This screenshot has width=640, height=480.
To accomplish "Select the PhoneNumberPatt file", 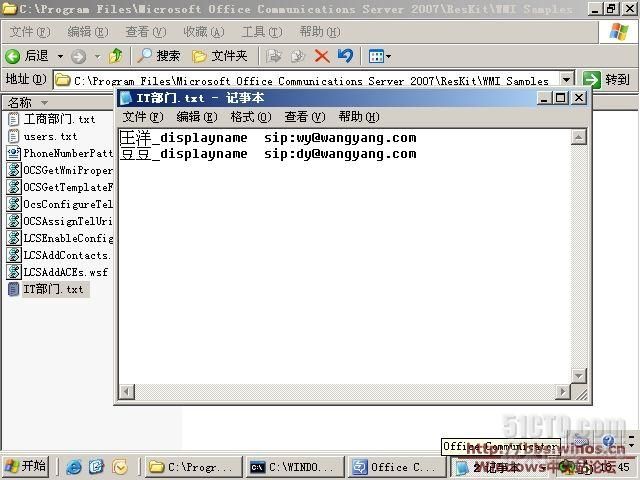I will tap(60, 153).
